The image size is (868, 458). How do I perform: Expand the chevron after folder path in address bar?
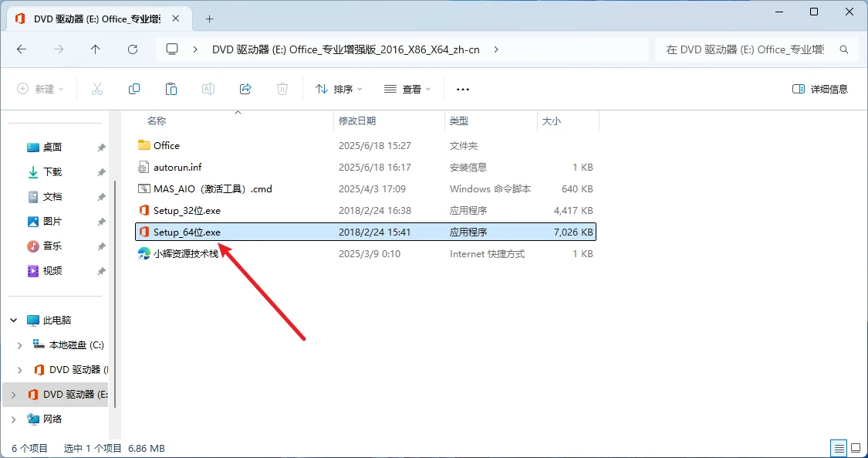(x=496, y=49)
